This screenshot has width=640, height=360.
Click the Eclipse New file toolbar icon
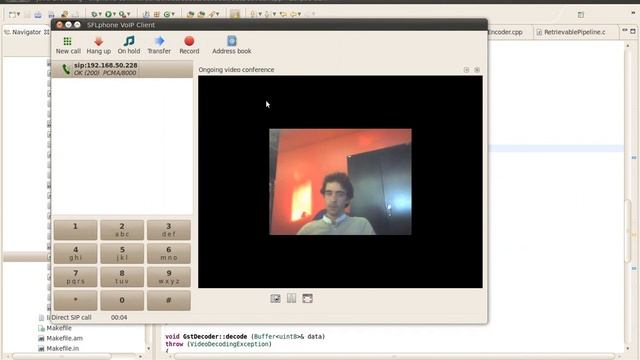[12, 15]
